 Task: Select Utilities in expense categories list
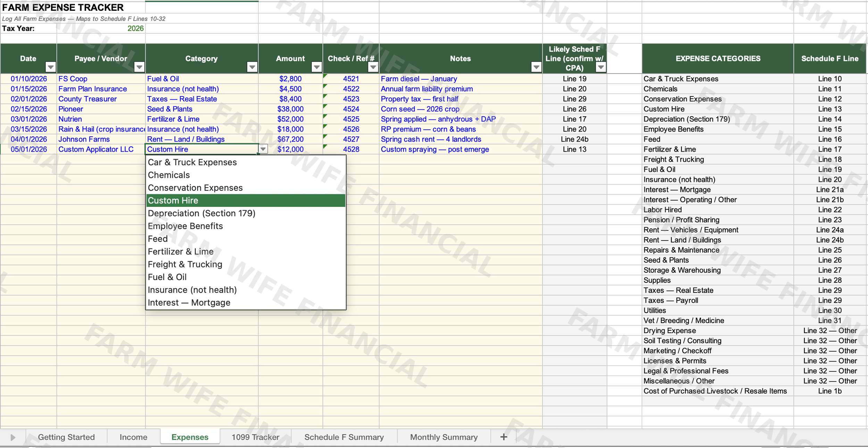point(718,310)
